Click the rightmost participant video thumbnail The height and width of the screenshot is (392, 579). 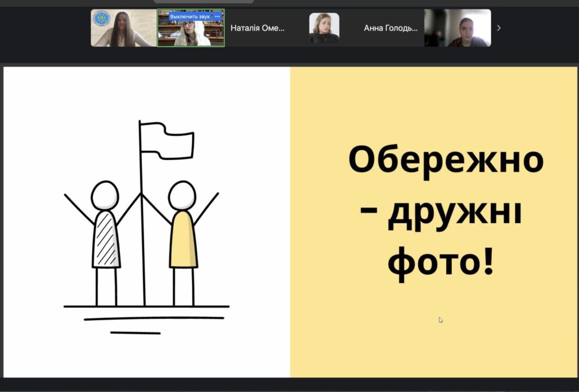pos(457,28)
